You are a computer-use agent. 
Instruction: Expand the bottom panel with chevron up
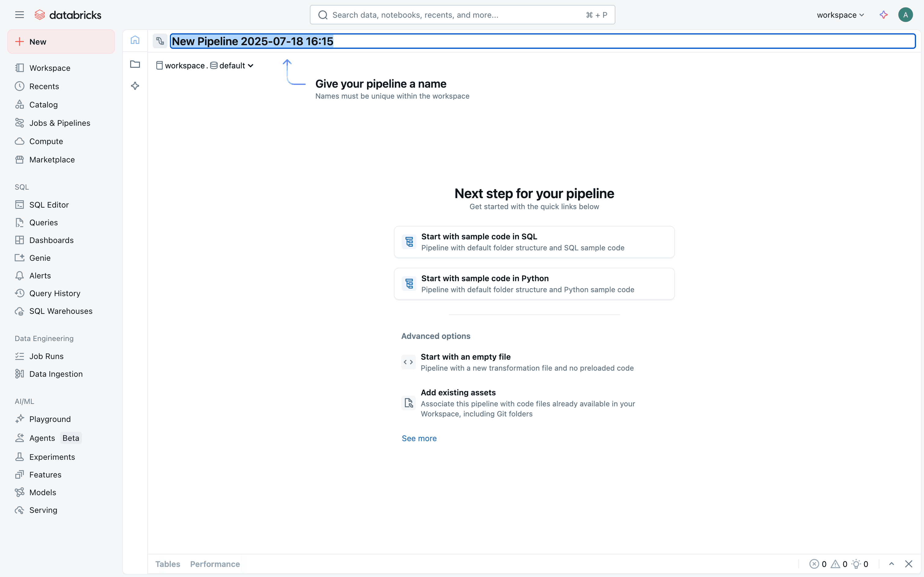coord(892,564)
